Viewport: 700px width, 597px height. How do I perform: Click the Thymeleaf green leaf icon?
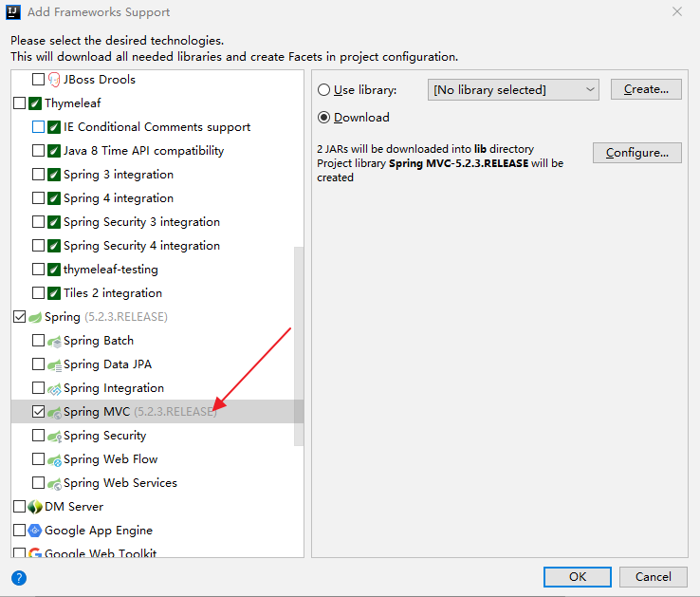coord(35,103)
